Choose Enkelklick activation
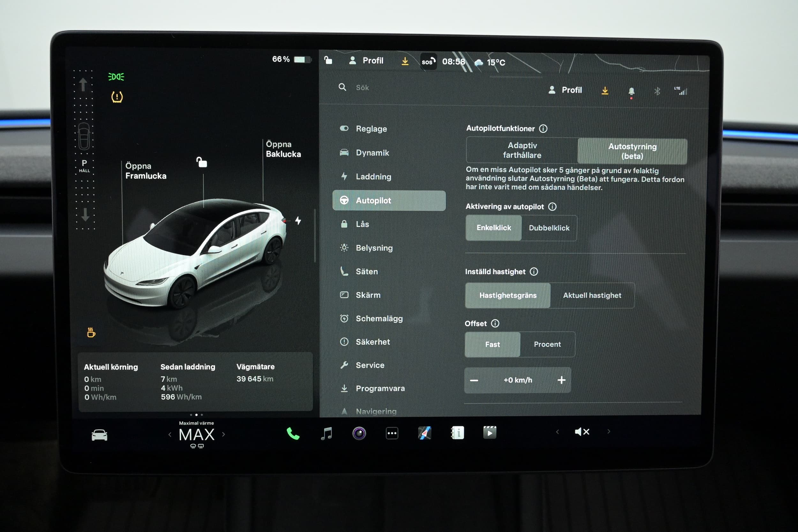Viewport: 798px width, 532px height. [x=493, y=228]
